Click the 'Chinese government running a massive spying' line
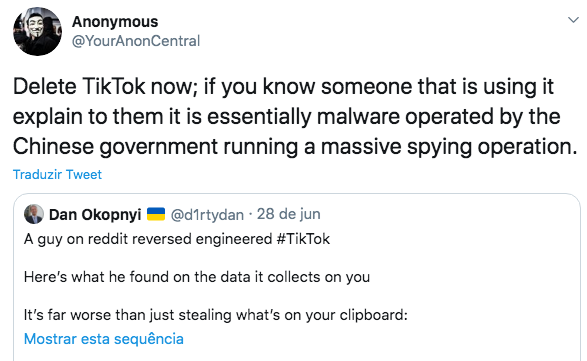Screen dimensions: 587x361 (x=295, y=147)
